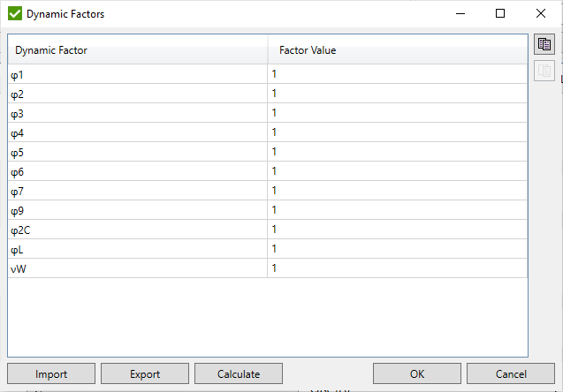This screenshot has height=392, width=563.
Task: Click the disabled paste icon below copy
Action: tap(544, 71)
